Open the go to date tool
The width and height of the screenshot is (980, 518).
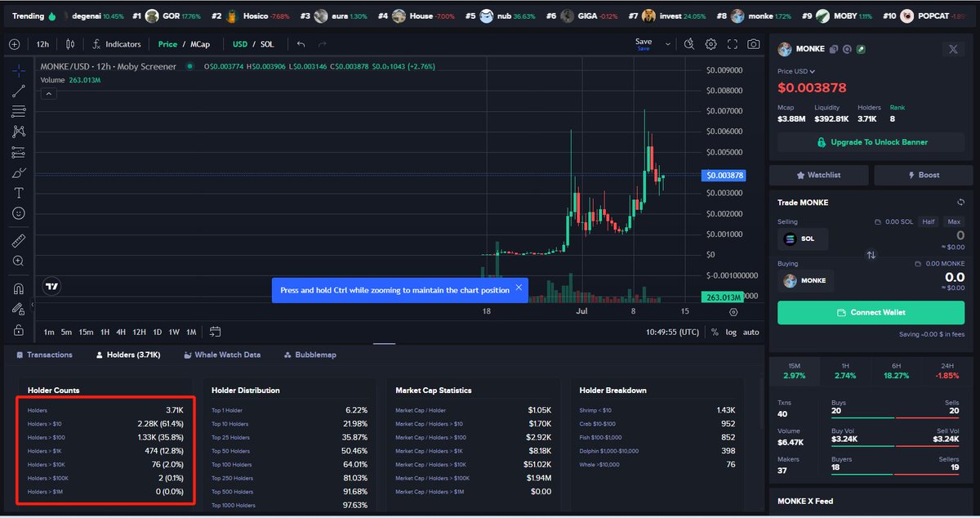[x=215, y=332]
